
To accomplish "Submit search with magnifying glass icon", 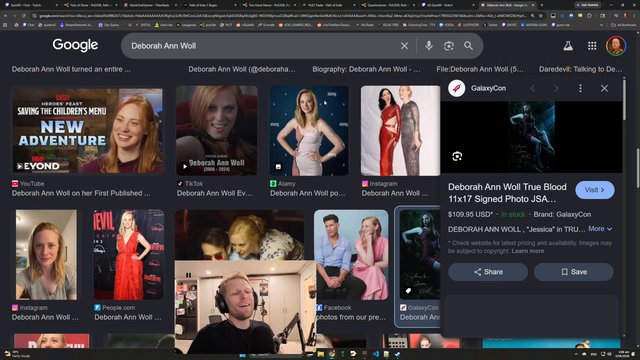I will click(x=469, y=46).
